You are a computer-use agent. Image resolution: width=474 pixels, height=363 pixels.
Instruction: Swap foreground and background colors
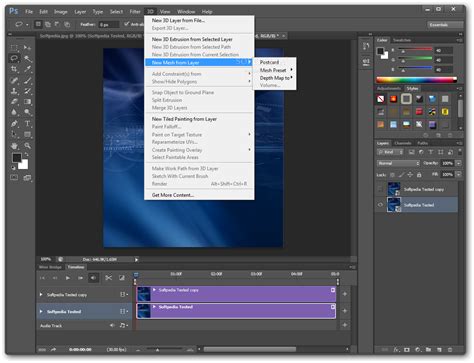26,155
